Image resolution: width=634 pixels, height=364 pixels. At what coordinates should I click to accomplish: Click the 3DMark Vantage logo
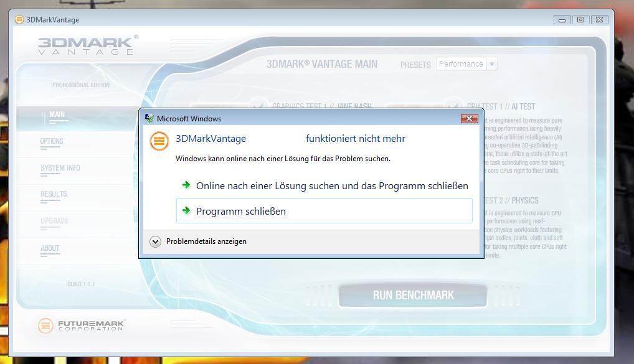point(87,45)
